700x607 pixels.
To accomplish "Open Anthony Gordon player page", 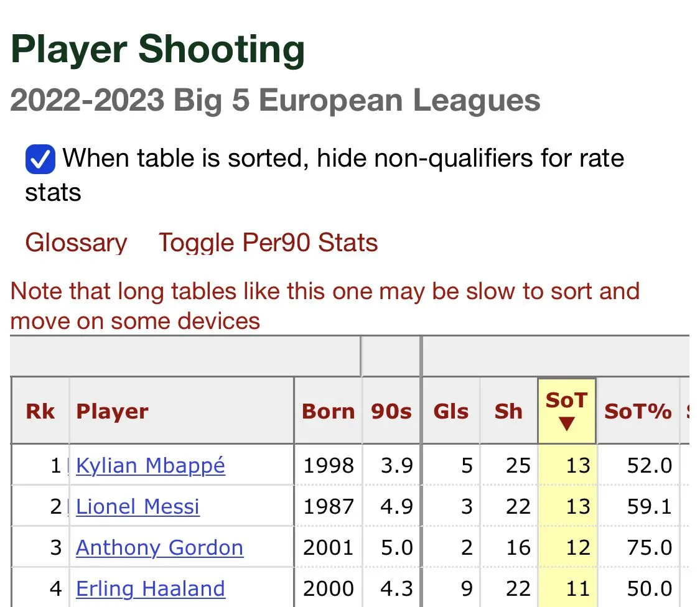I will pyautogui.click(x=159, y=548).
